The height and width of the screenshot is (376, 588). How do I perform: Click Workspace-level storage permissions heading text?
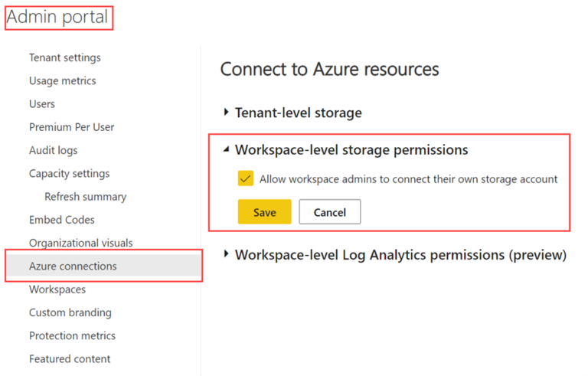351,150
